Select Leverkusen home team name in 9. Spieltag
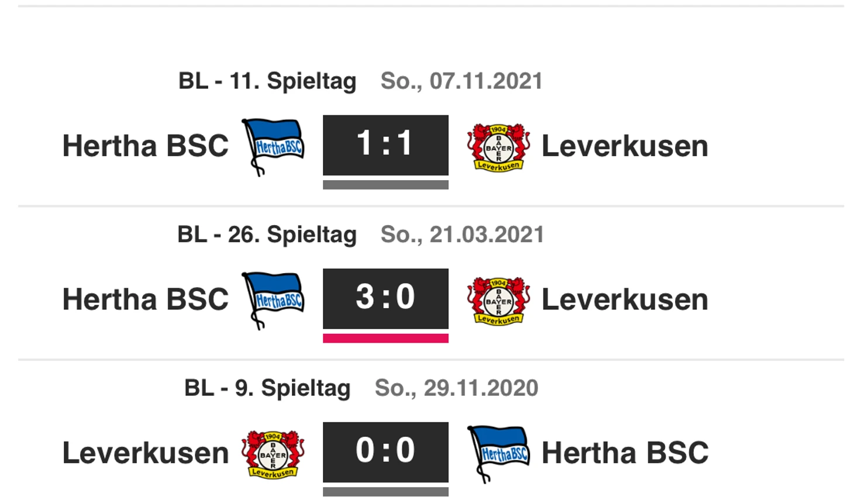854x504 pixels. click(145, 454)
